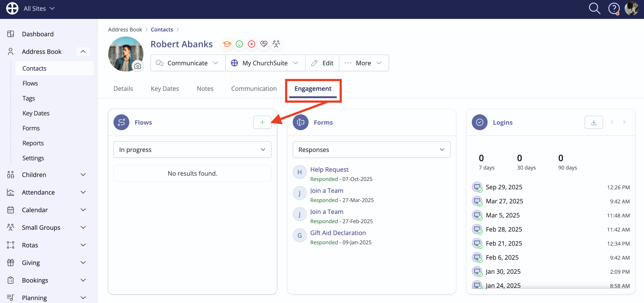The width and height of the screenshot is (644, 303).
Task: Open the Help Request form response
Action: tap(329, 169)
